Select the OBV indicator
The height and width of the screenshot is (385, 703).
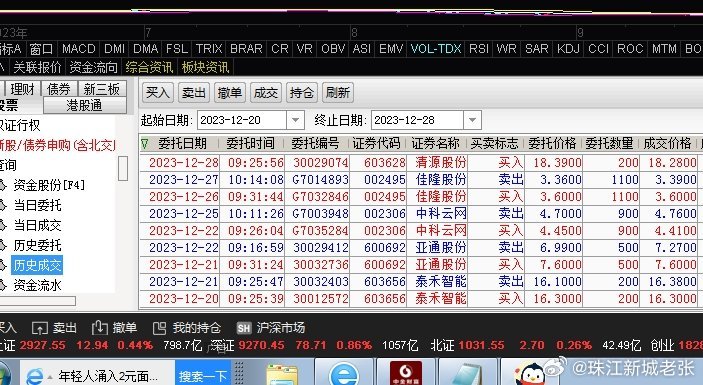pyautogui.click(x=333, y=48)
